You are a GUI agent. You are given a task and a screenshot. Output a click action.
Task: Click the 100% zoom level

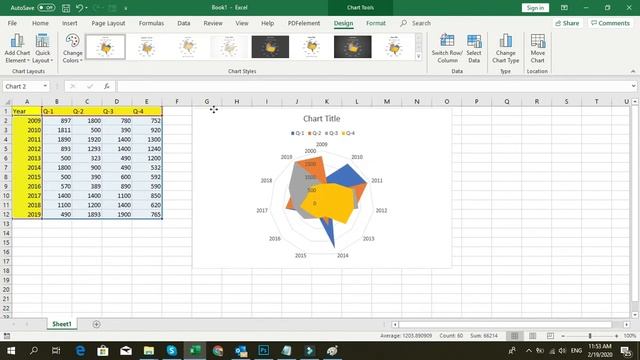630,336
